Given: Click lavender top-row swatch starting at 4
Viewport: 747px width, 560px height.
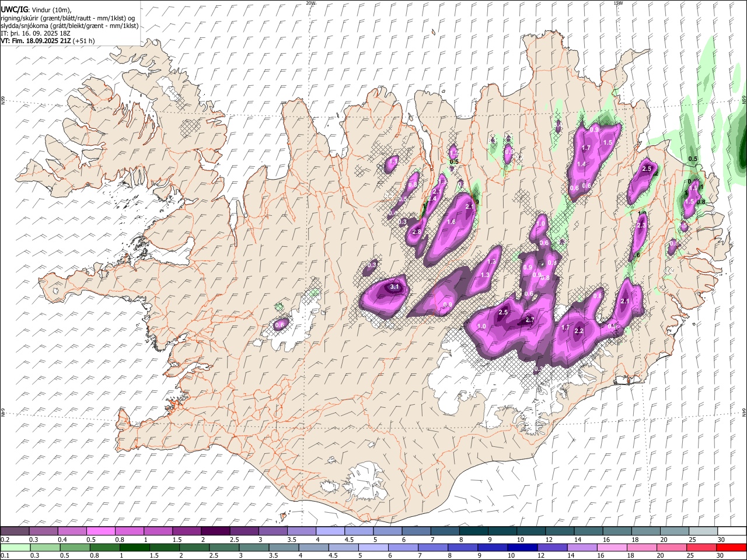Looking at the screenshot, I should pos(330,531).
